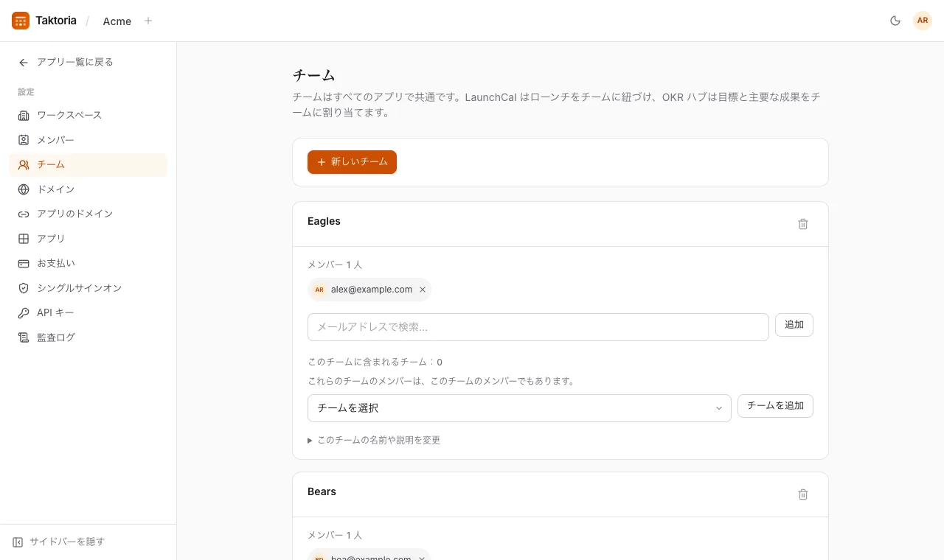Open the AR user avatar menu
Image resolution: width=944 pixels, height=560 pixels.
click(923, 21)
